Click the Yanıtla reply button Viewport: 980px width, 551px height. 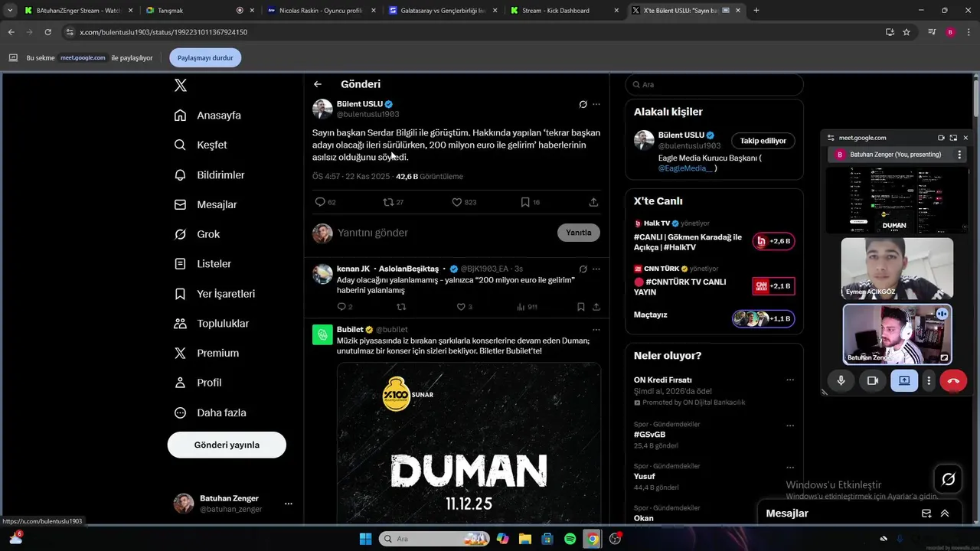579,233
